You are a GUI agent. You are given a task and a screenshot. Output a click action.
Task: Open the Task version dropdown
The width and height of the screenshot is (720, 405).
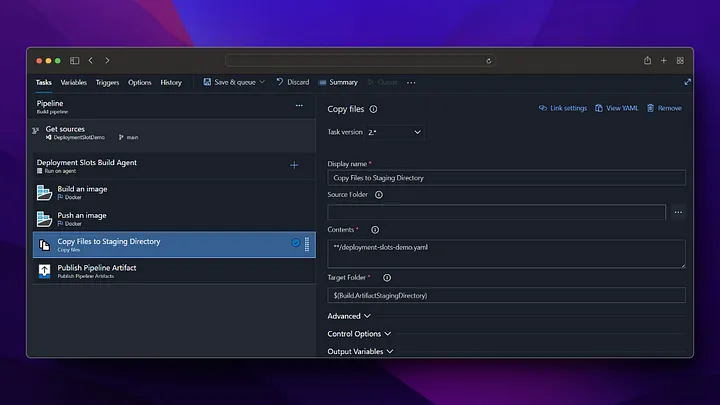click(x=394, y=132)
